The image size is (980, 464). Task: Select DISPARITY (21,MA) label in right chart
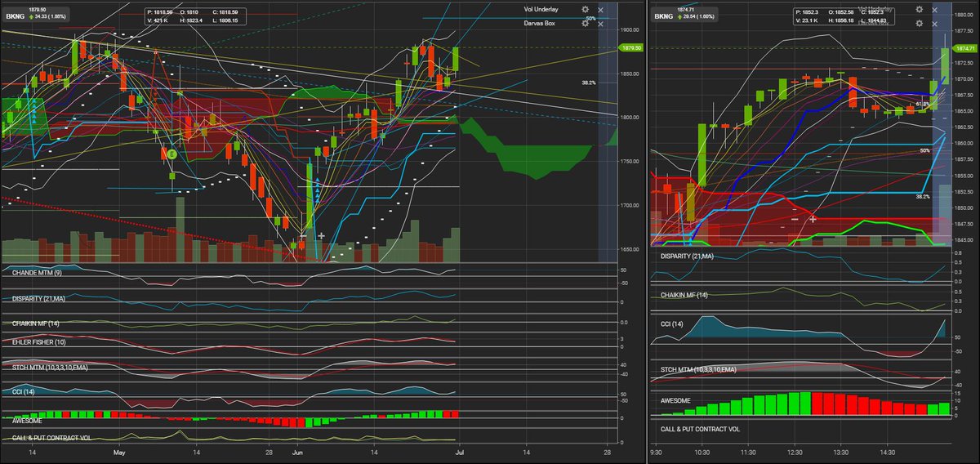tap(687, 256)
